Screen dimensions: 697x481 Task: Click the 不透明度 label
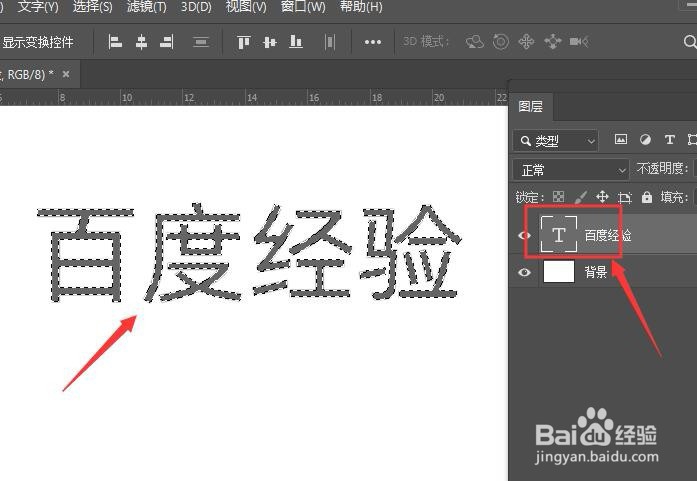[x=662, y=168]
